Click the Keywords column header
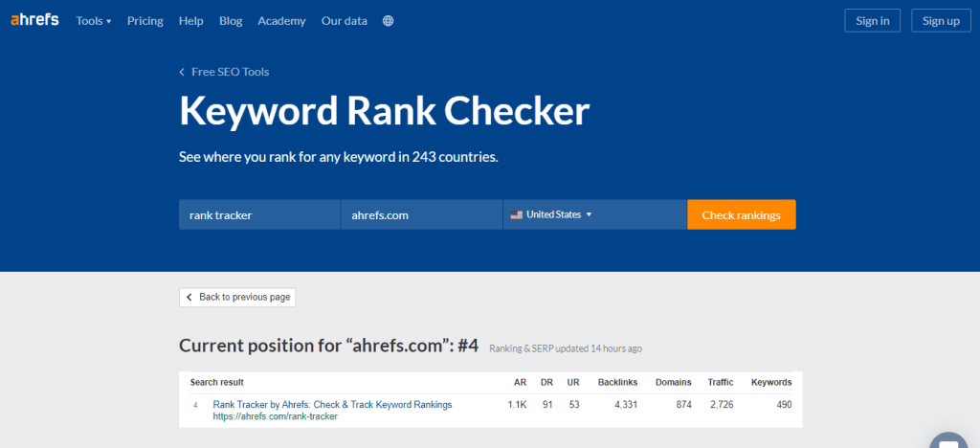The width and height of the screenshot is (980, 448). point(771,382)
